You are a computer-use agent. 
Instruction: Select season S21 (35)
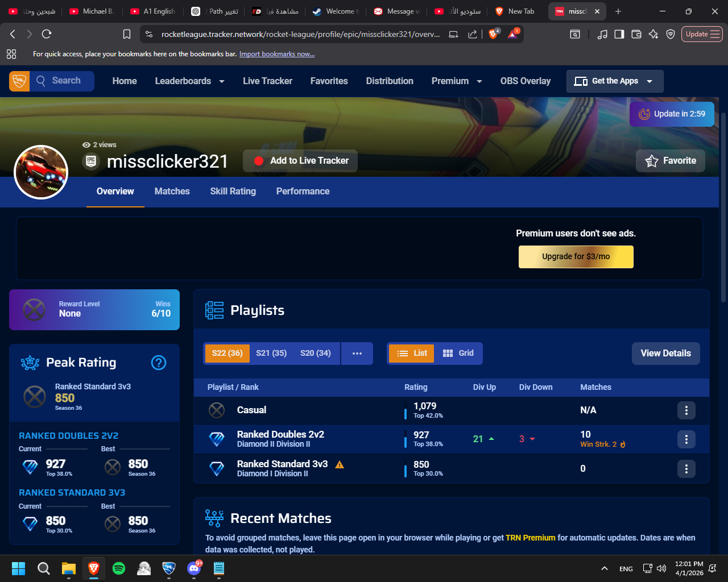(271, 353)
